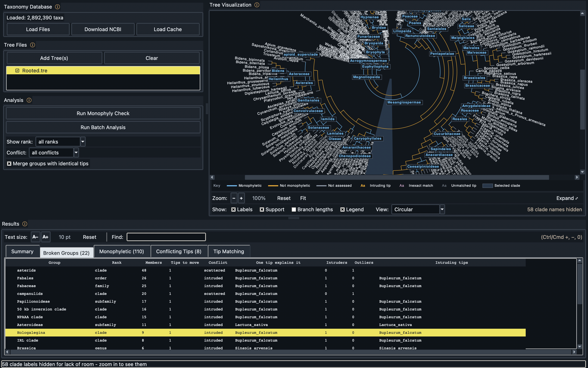Click tree view scroll-up arrow

coord(582,13)
